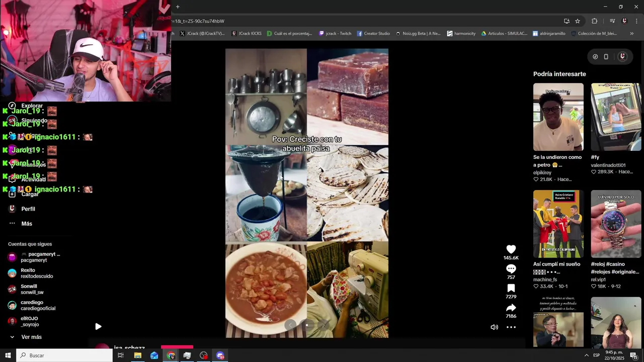Open the ESP language selector

click(596, 355)
